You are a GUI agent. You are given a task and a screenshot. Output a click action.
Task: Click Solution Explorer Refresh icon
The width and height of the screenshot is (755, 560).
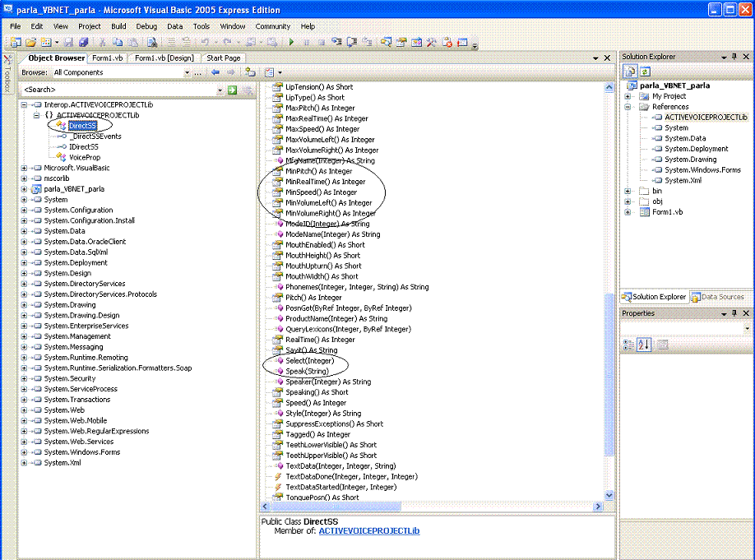tap(646, 72)
